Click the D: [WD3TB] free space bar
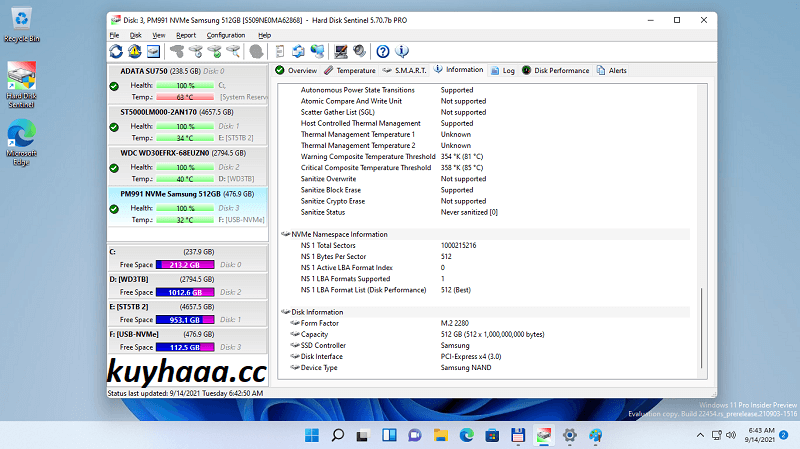 pos(185,292)
